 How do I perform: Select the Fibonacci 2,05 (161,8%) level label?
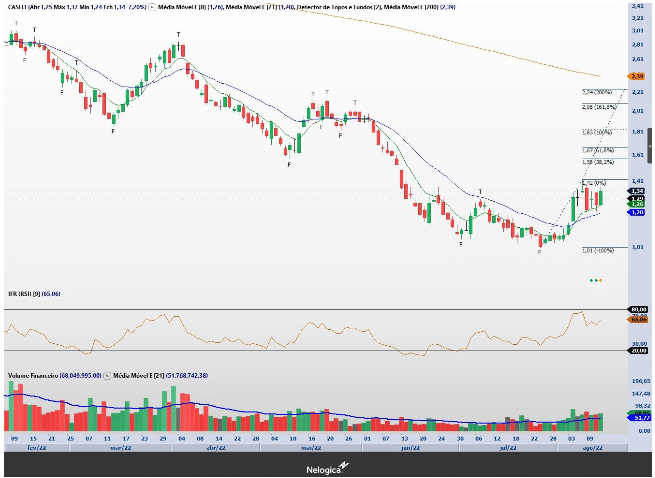pos(598,107)
